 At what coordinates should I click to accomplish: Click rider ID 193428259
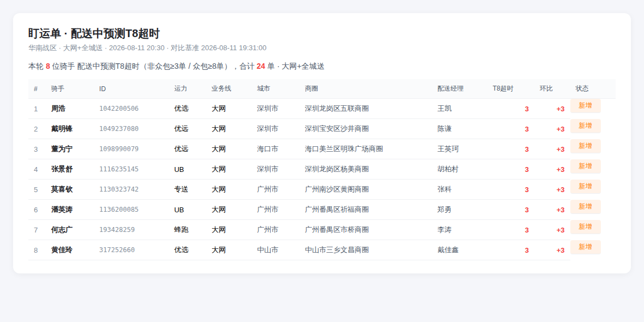pos(117,230)
